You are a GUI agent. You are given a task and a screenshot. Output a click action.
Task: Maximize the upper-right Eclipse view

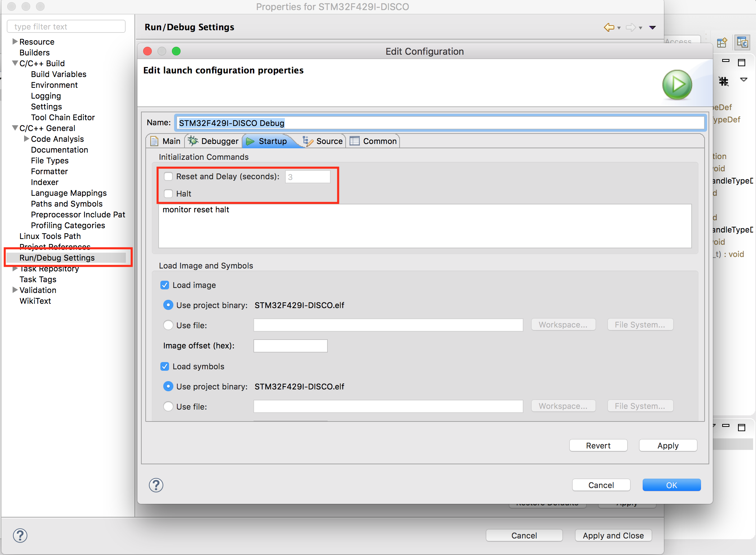point(742,63)
